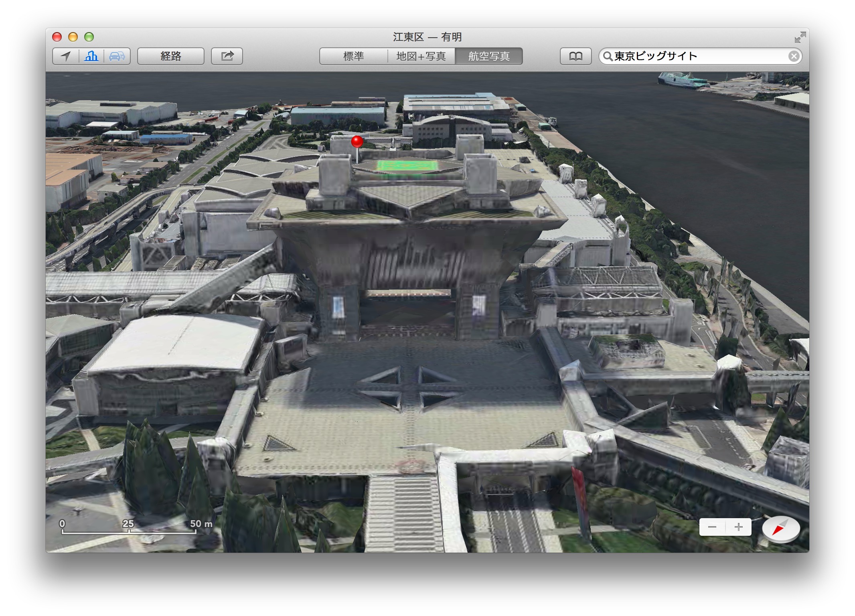This screenshot has height=616, width=855.
Task: Clear the search field with the X icon
Action: [x=793, y=56]
